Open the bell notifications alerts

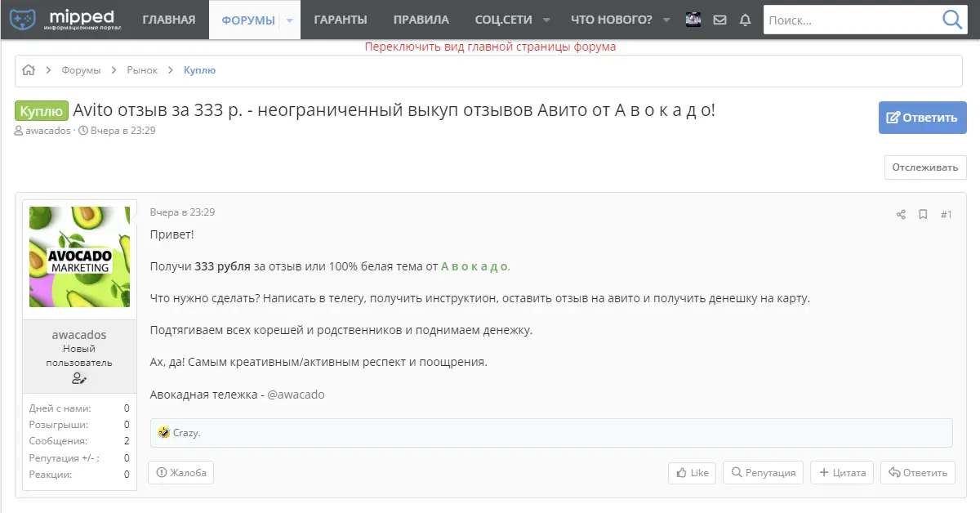[x=745, y=20]
